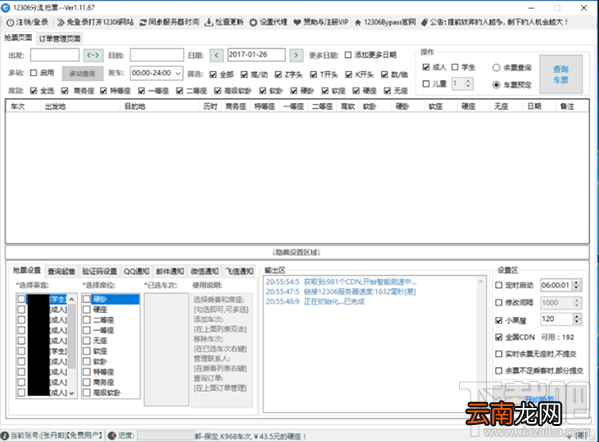This screenshot has height=442, width=599.
Task: Check 硬座 in seat selection list
Action: tap(87, 309)
